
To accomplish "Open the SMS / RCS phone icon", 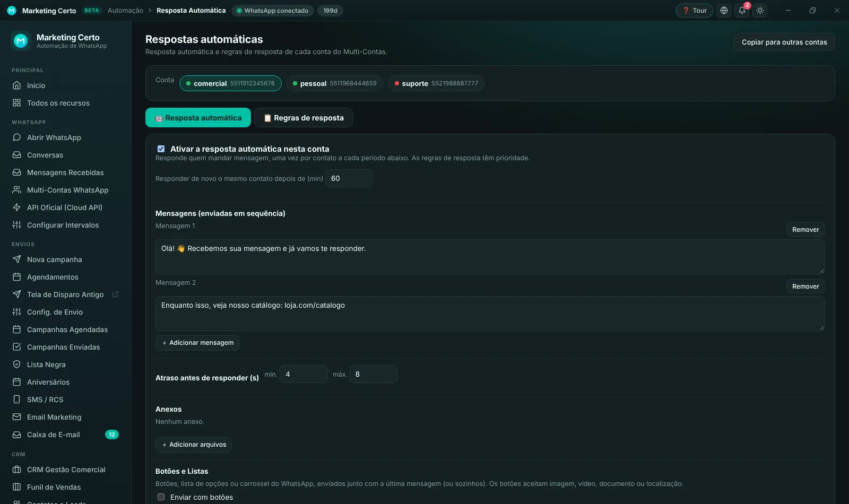I will (17, 399).
